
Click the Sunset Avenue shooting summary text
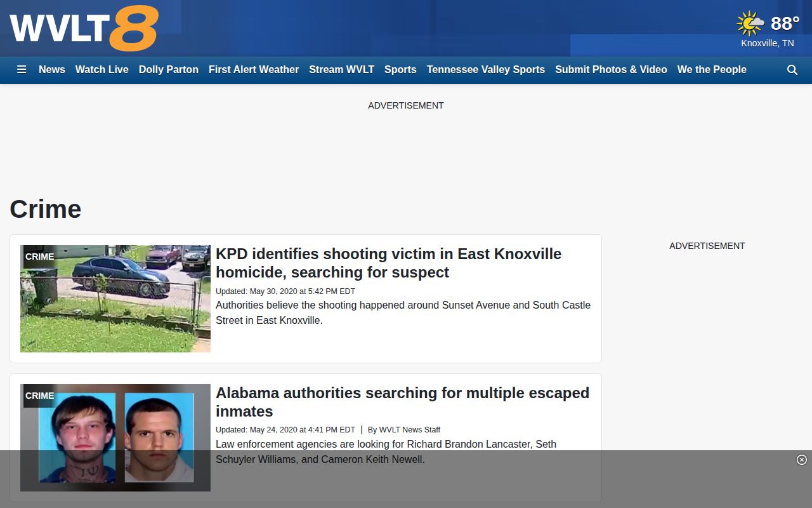coord(403,312)
